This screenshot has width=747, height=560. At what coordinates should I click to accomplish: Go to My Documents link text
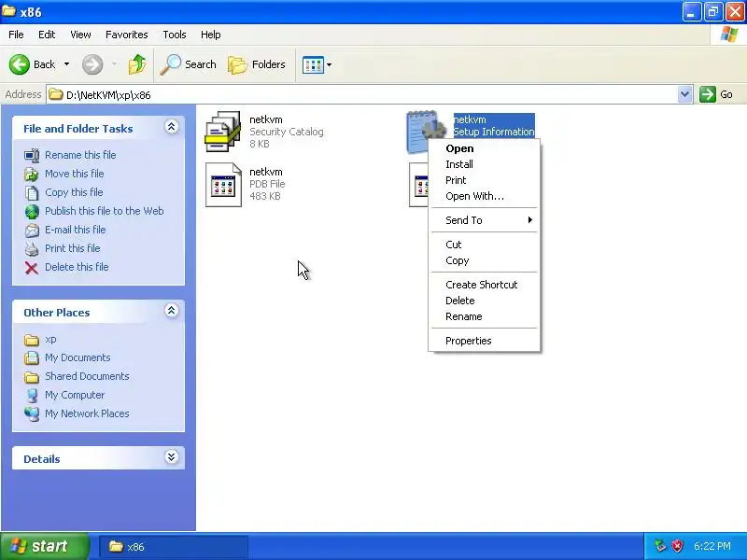[x=78, y=357]
